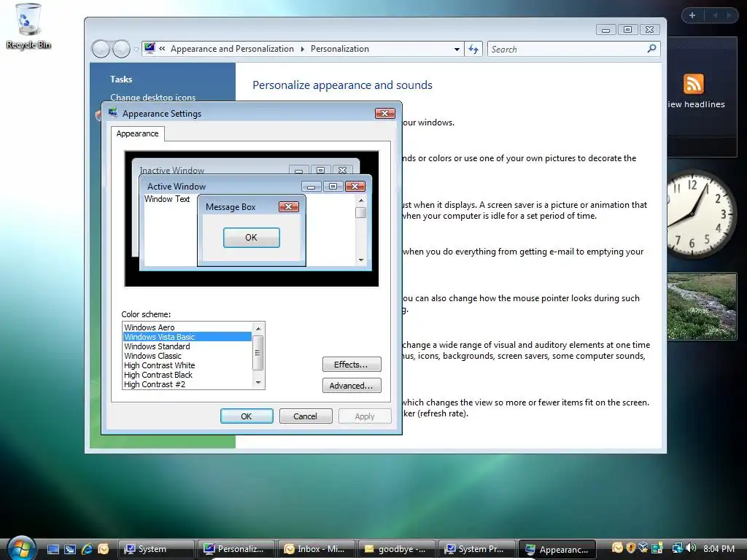Click the Active Window preview title

pos(177,186)
